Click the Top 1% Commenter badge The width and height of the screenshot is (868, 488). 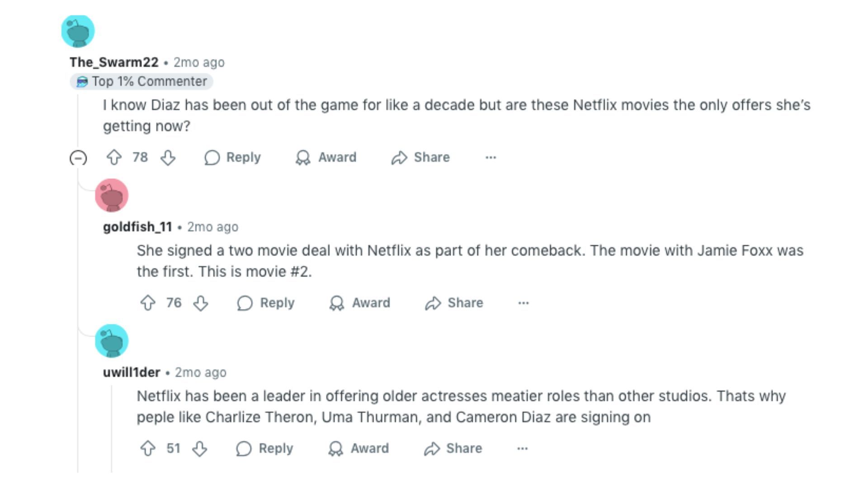(x=142, y=82)
